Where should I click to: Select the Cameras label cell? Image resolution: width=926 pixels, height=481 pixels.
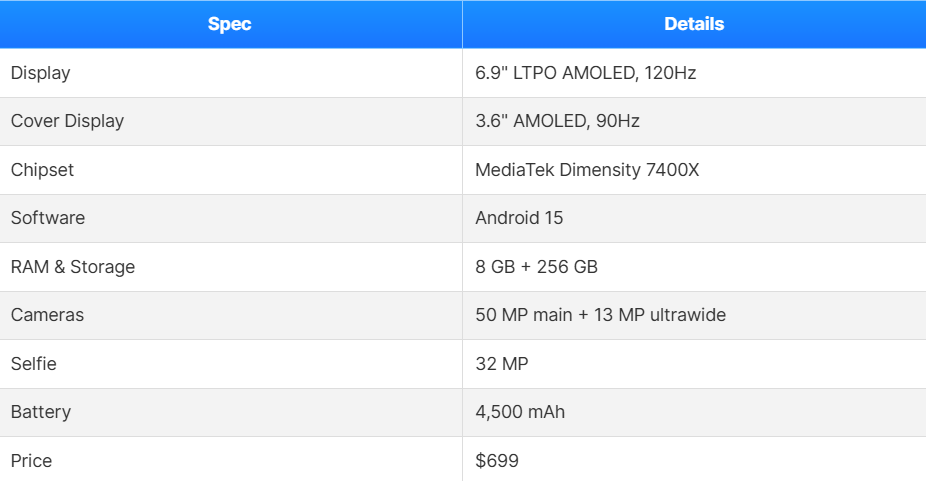point(48,315)
